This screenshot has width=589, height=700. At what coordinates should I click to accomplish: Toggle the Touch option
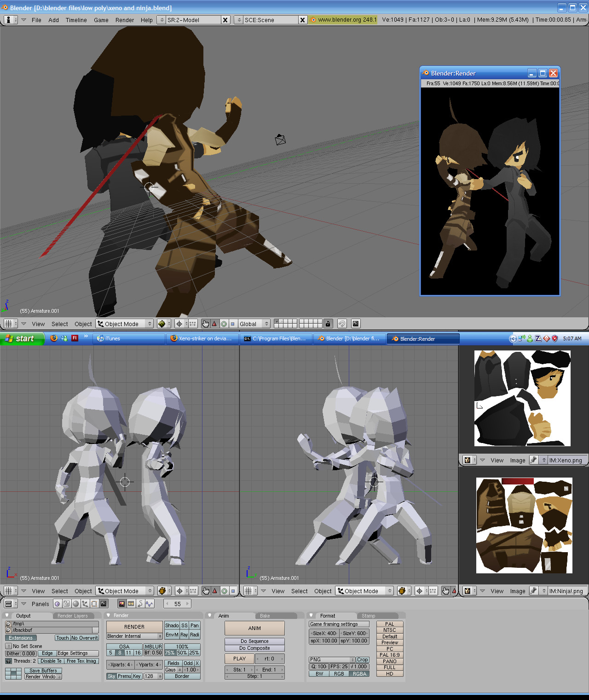click(x=63, y=638)
